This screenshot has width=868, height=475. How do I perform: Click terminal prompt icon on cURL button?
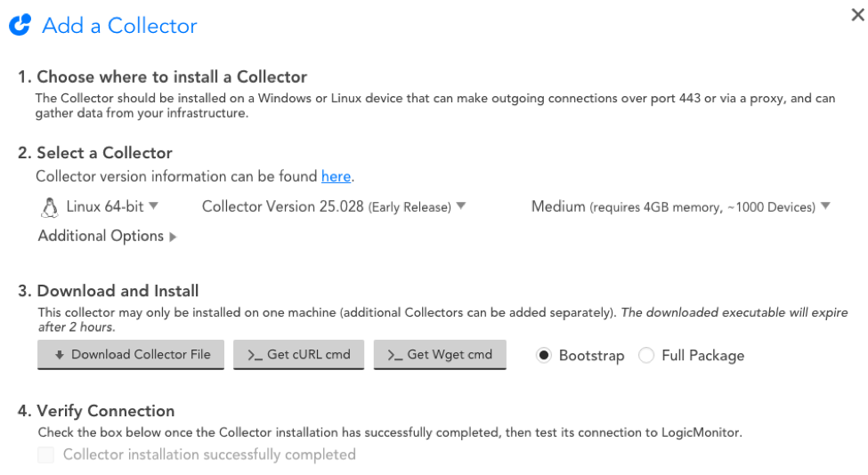coord(255,355)
